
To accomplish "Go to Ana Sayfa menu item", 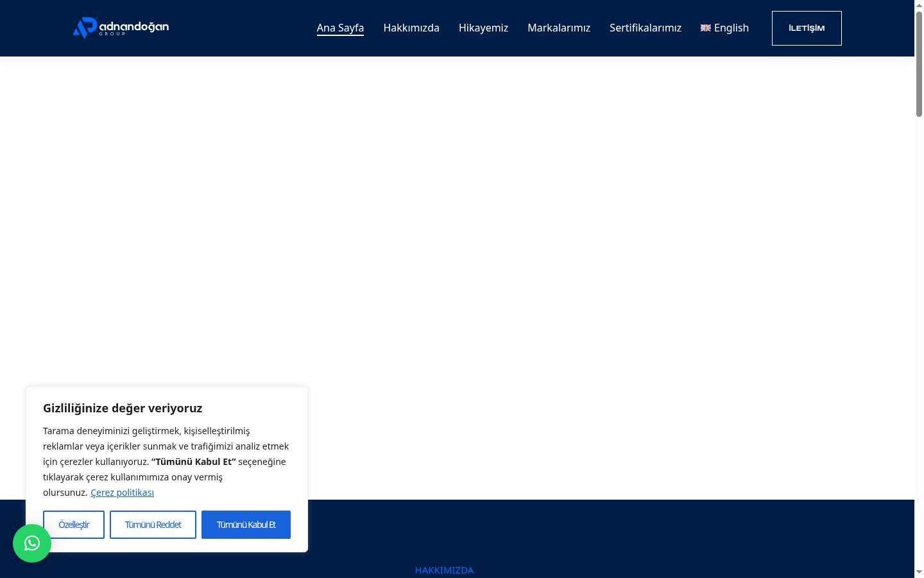I will point(340,28).
